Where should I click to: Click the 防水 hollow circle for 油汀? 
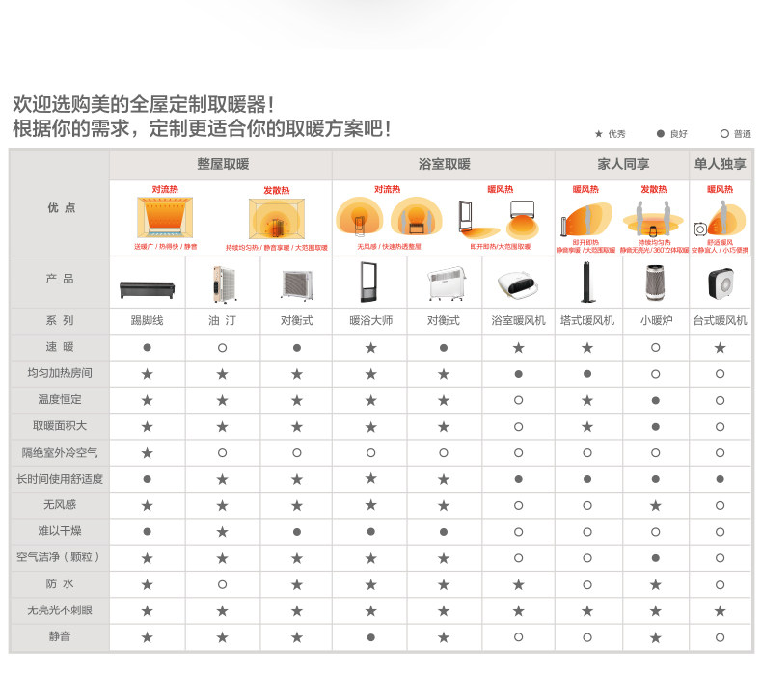click(222, 585)
